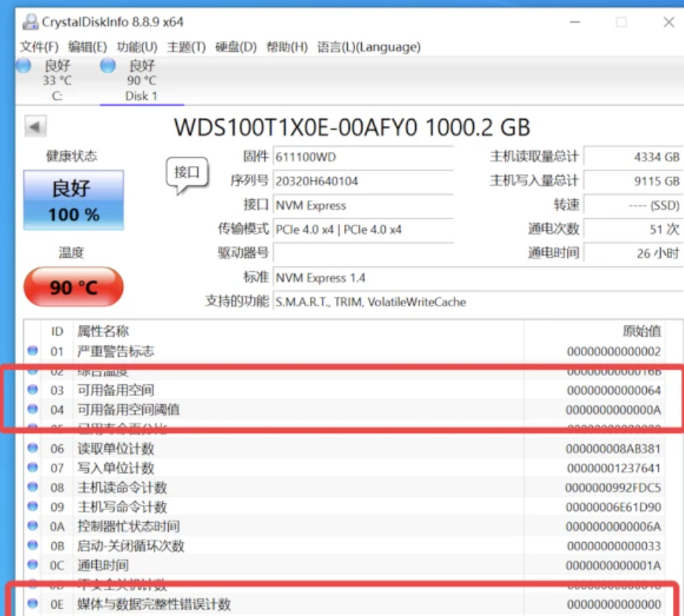Click the status dot of row 01

coord(33,350)
